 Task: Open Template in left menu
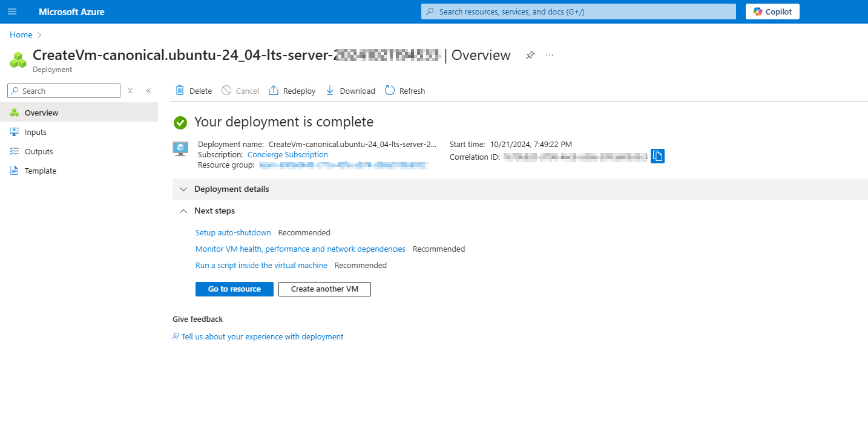(79, 171)
